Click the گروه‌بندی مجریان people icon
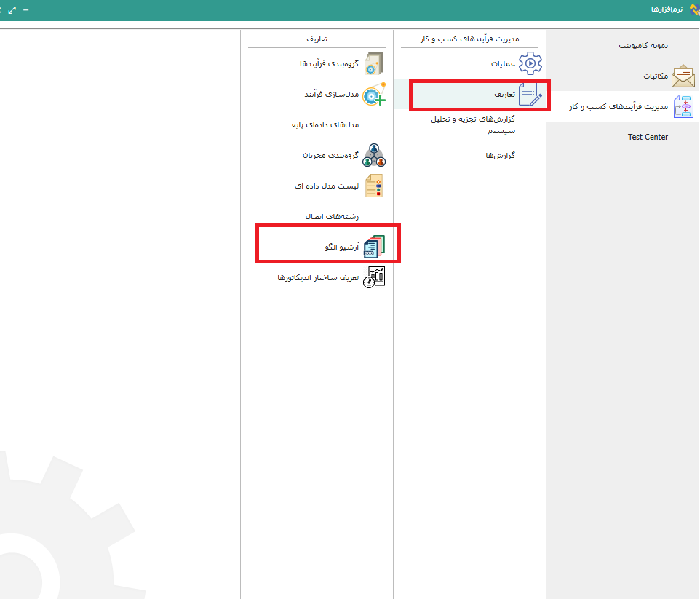The height and width of the screenshot is (599, 700). click(374, 155)
